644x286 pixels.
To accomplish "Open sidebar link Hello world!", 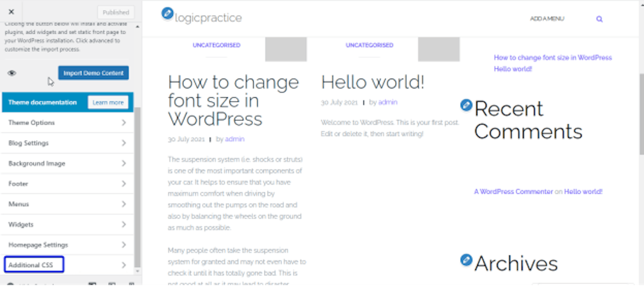I will click(x=513, y=69).
